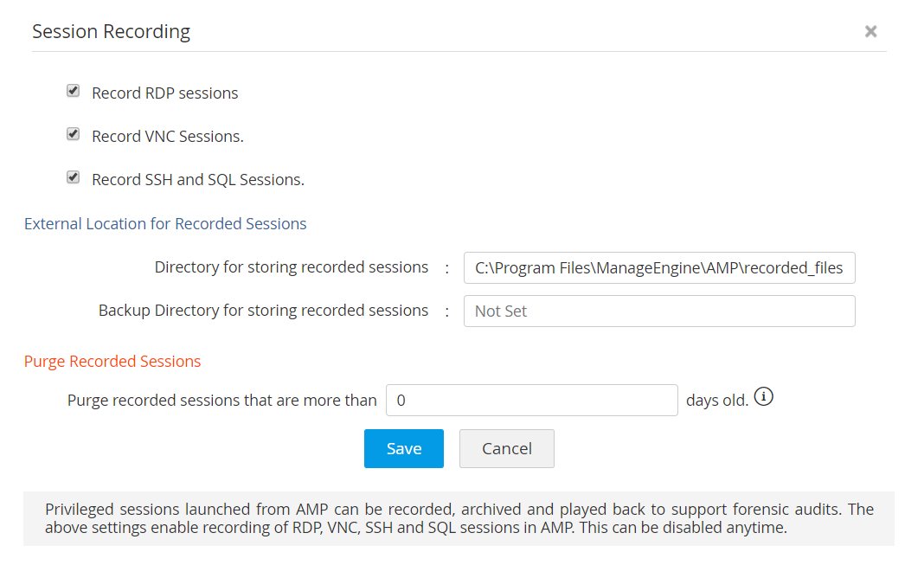
Task: Click "External Location for Recorded Sessions" heading
Action: 164,223
